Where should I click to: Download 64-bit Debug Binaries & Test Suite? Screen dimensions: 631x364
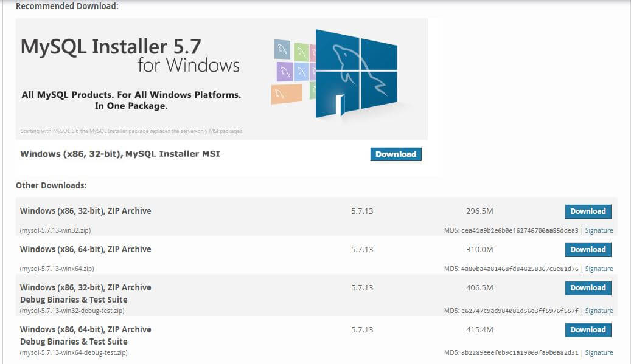[588, 330]
